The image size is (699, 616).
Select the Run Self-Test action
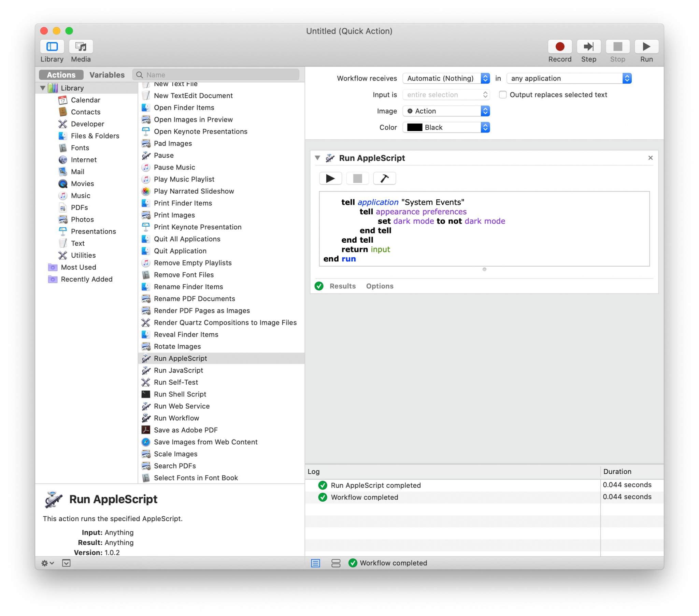(221, 382)
